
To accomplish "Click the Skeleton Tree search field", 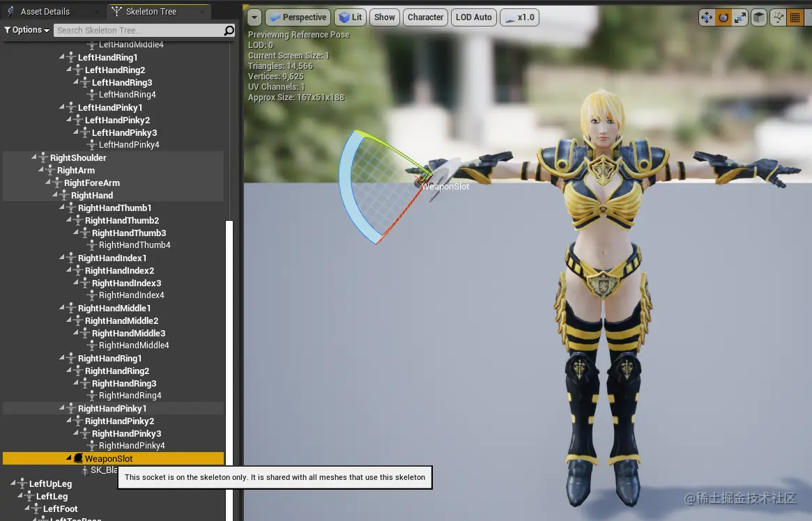I will coord(139,31).
